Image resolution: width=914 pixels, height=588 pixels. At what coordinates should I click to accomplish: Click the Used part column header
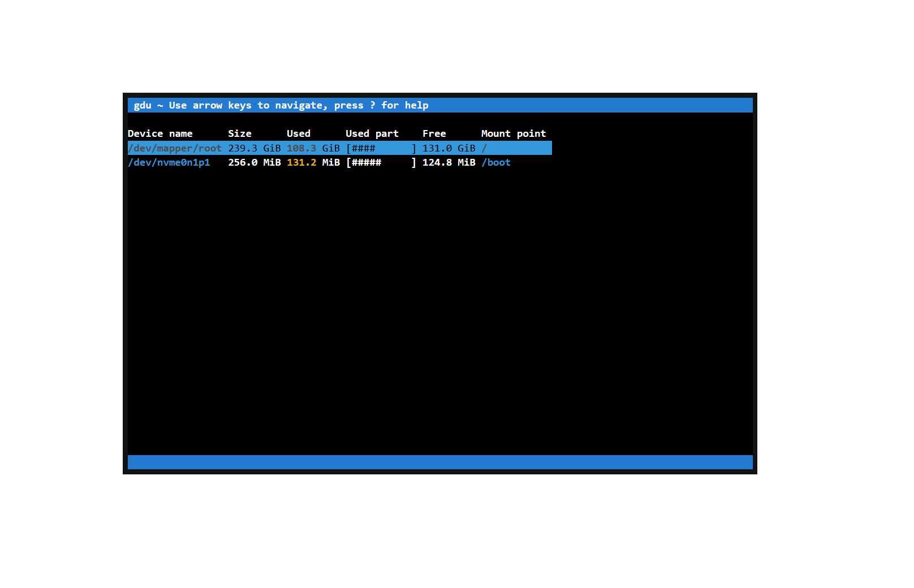click(x=372, y=133)
